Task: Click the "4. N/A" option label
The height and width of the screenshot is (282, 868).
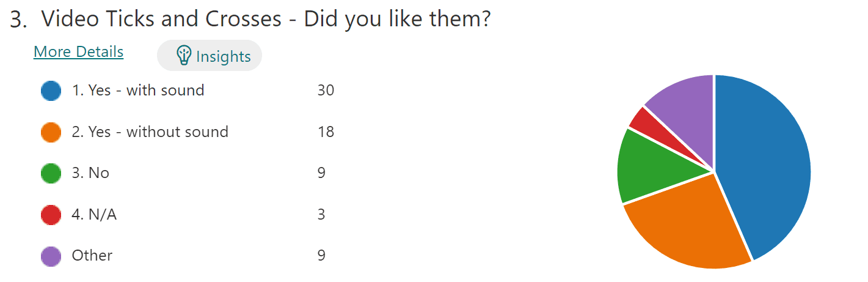Action: (x=94, y=215)
